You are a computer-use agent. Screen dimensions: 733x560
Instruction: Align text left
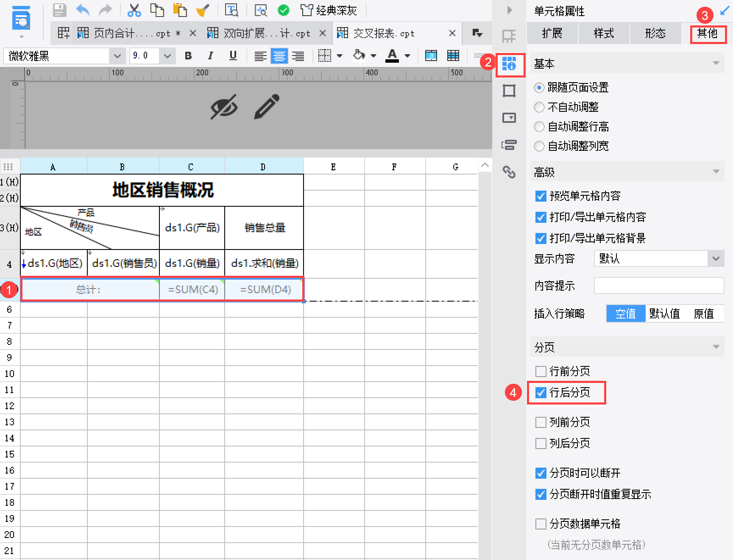tap(260, 56)
